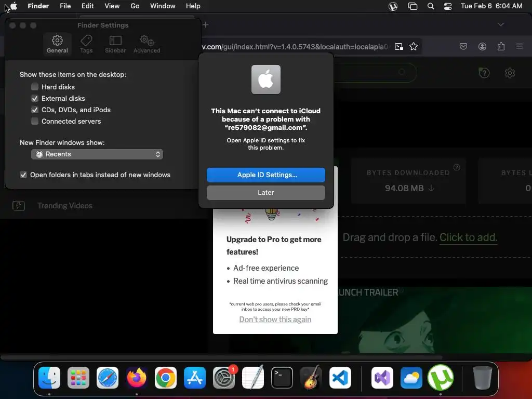
Task: Open the Window menu
Action: click(163, 6)
